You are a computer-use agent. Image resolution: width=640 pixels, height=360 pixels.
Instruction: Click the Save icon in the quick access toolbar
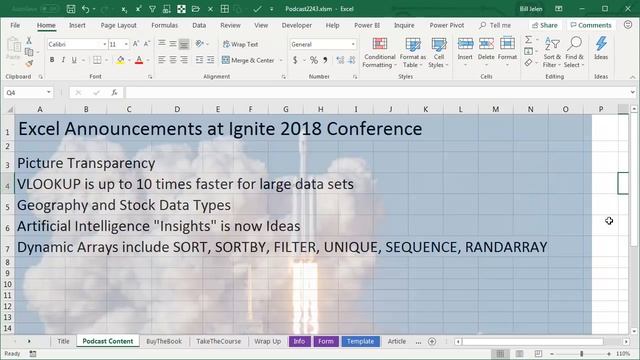[71, 9]
